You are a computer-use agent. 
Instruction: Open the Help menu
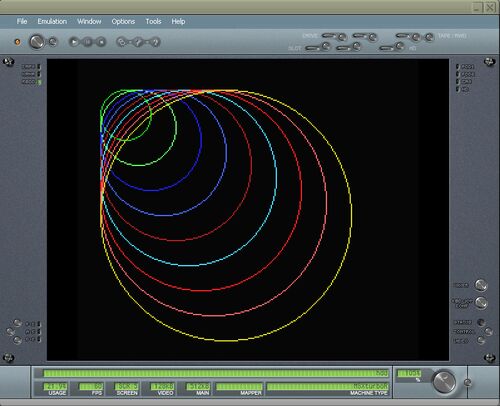178,21
